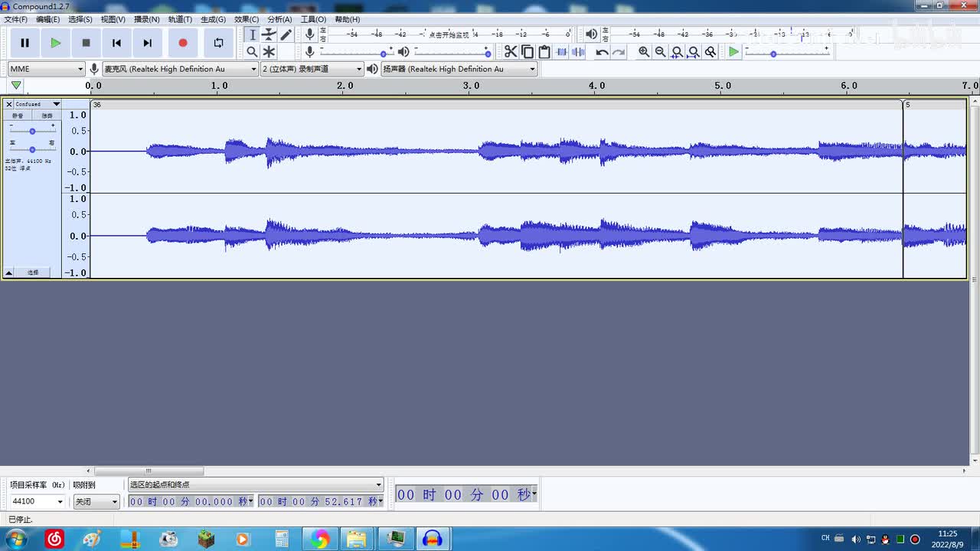Adjust the Confused track pan slider
The image size is (980, 551).
click(x=31, y=149)
